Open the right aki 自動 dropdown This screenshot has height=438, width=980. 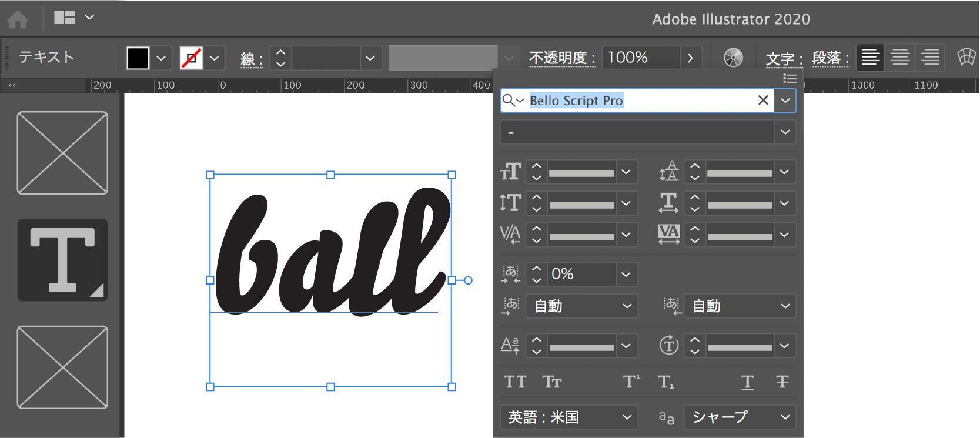[x=740, y=306]
